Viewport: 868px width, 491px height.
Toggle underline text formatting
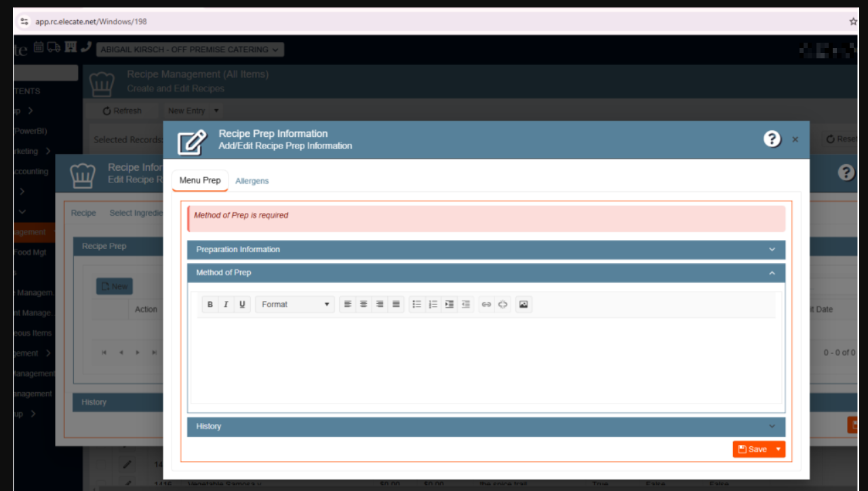(x=242, y=305)
